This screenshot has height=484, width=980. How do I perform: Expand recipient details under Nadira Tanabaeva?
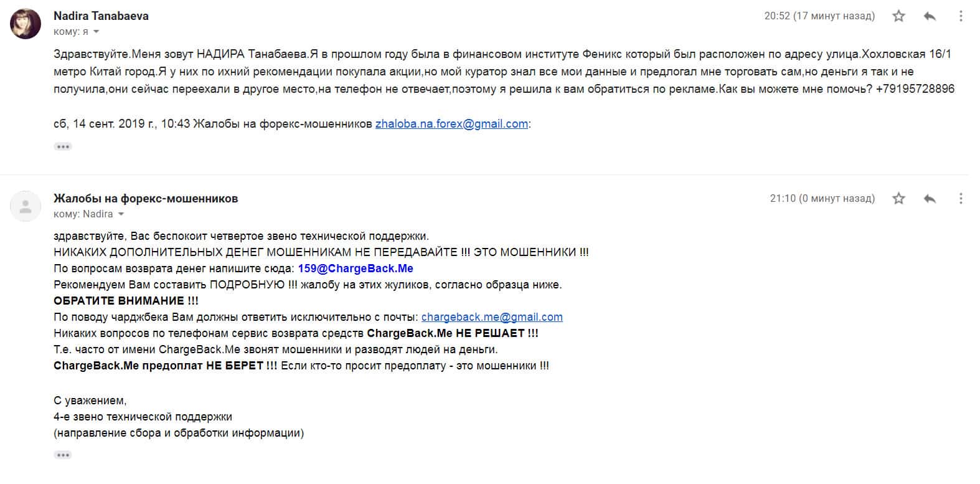click(97, 32)
